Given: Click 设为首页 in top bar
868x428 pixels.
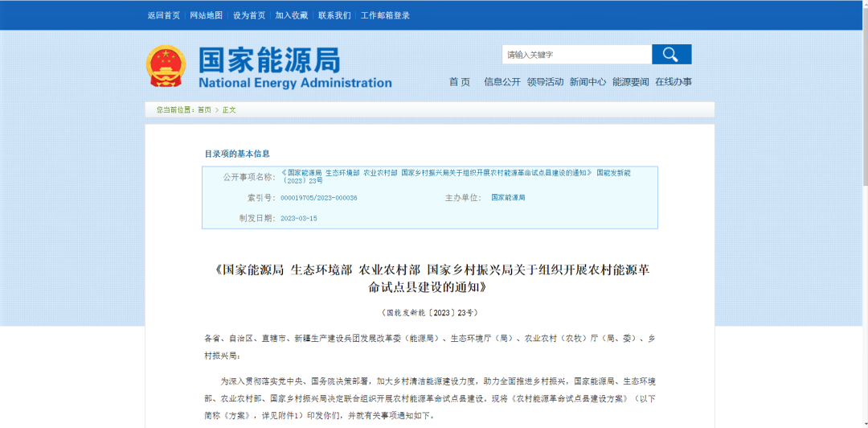Looking at the screenshot, I should [249, 15].
